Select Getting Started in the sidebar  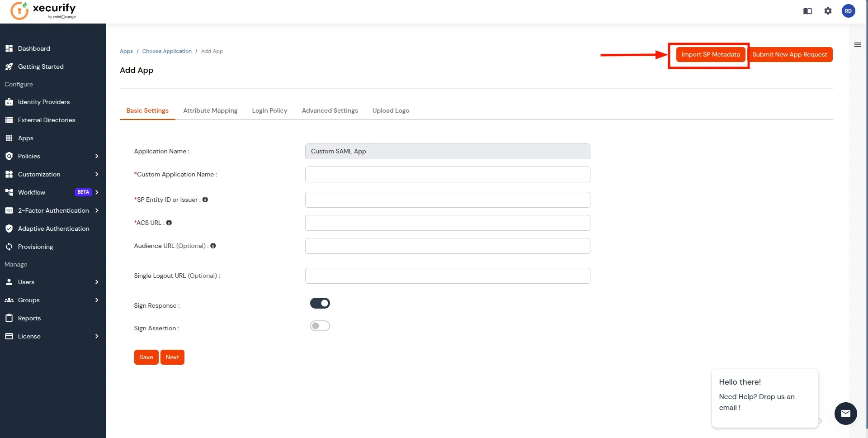click(x=41, y=67)
